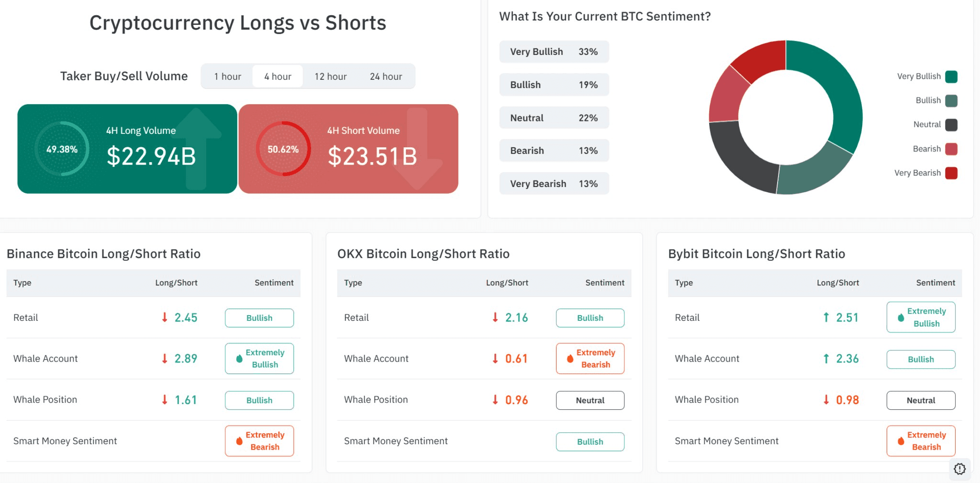The width and height of the screenshot is (980, 483).
Task: Click OKX Whale Account Extremely Bearish badge
Action: tap(590, 359)
